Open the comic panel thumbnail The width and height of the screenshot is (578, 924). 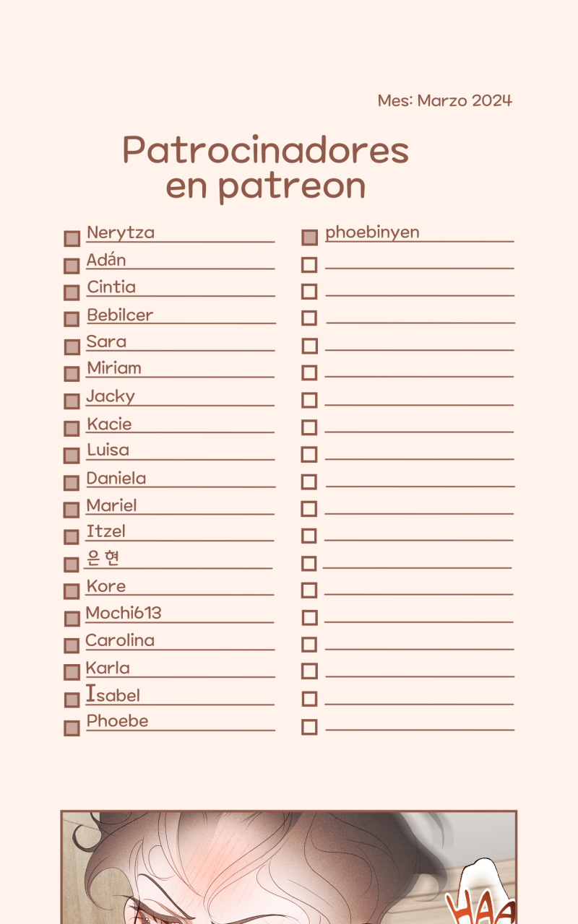coord(289,866)
